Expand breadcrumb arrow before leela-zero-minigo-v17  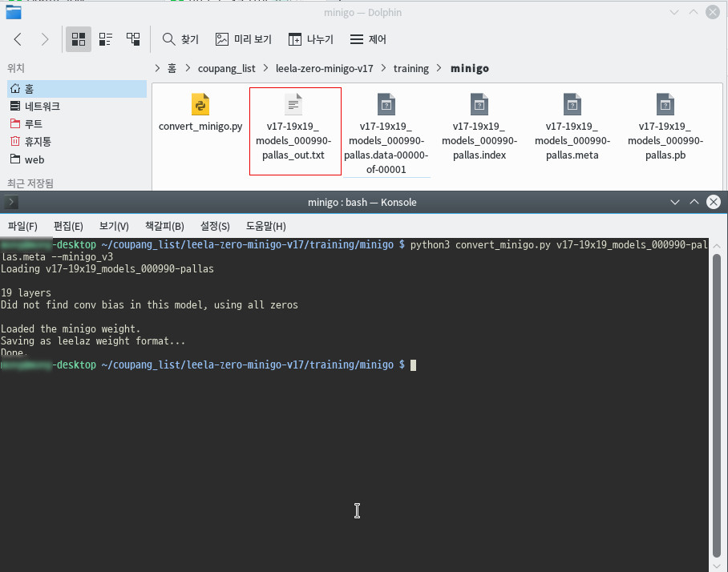point(265,69)
